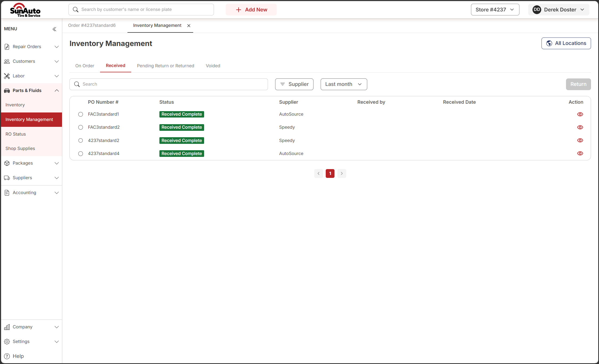The image size is (599, 364).
Task: Expand the Suppliers chevron
Action: point(57,178)
